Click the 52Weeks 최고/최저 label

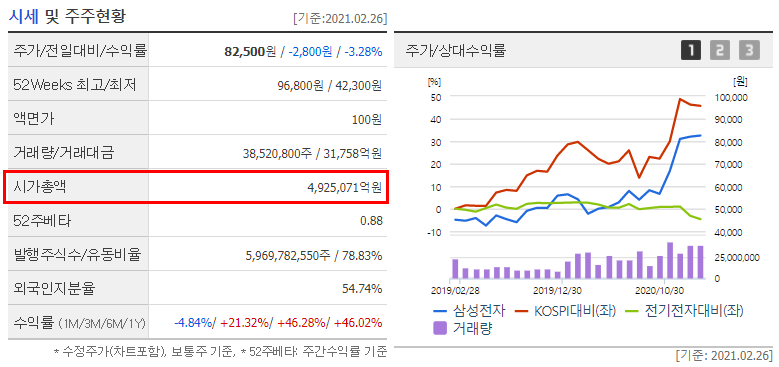75,84
